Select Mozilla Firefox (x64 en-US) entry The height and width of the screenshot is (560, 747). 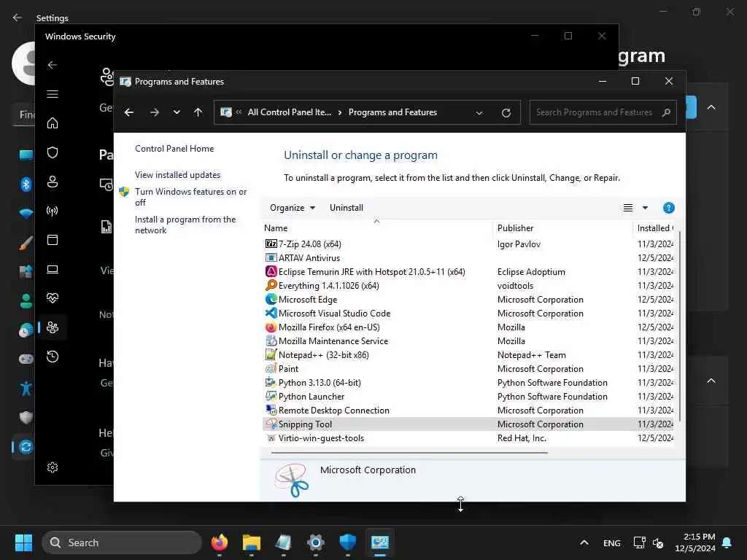[468, 327]
